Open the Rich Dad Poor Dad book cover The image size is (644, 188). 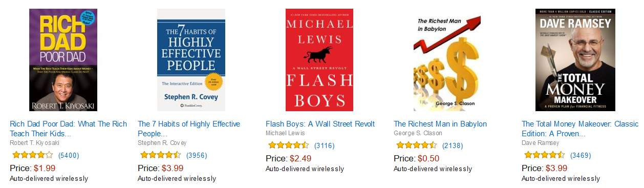63,60
